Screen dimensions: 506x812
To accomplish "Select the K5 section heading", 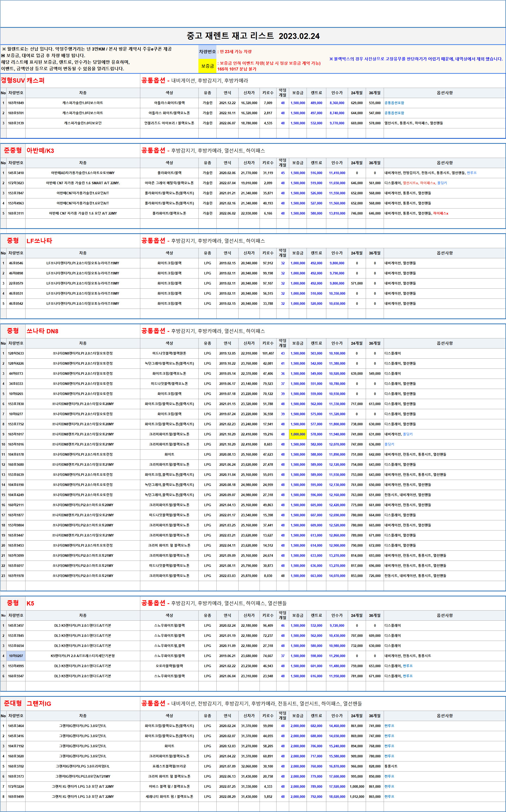I will pos(30,603).
